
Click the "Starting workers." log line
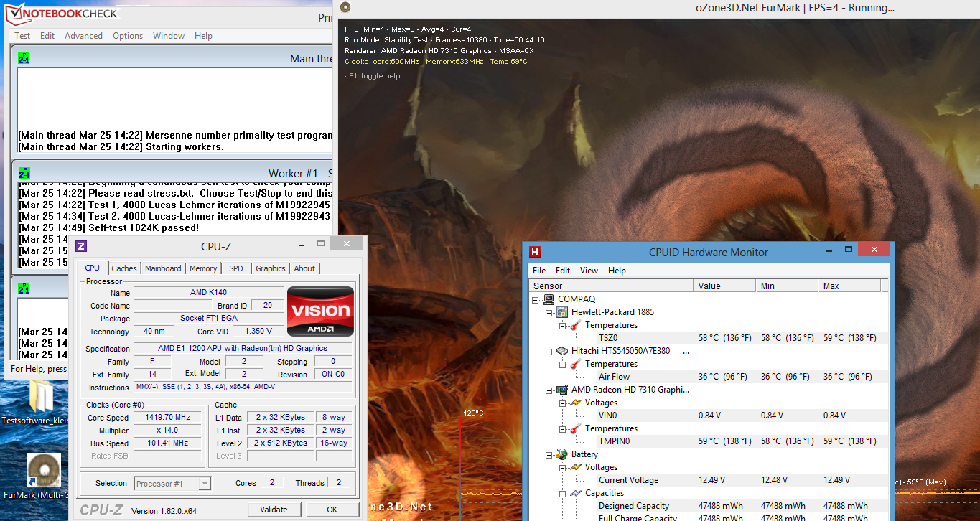click(121, 147)
